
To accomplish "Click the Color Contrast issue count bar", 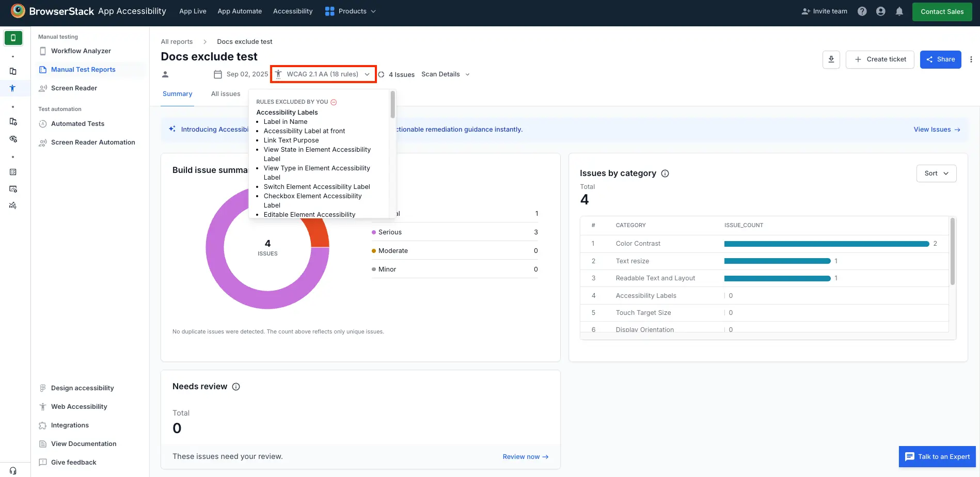I will (x=826, y=244).
